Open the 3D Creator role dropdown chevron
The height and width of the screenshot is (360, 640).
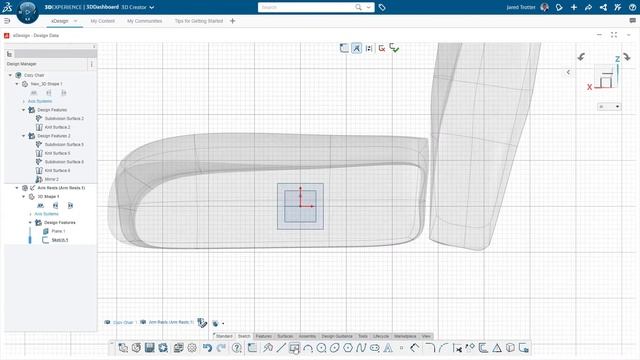pyautogui.click(x=152, y=7)
